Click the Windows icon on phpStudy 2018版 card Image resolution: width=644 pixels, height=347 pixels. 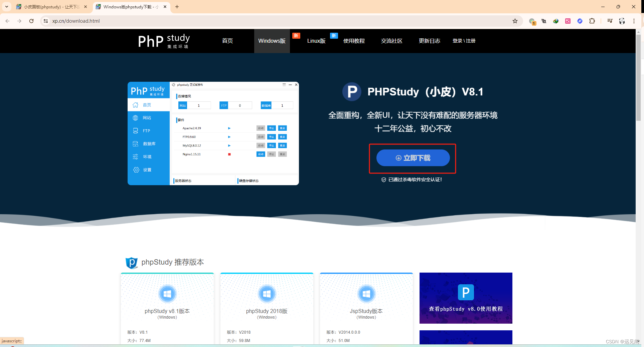(x=267, y=294)
